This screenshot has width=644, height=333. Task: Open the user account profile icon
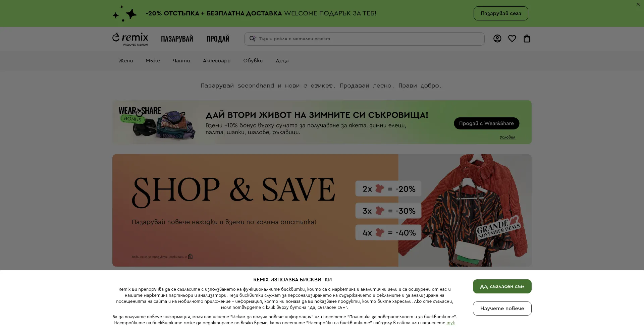coord(497,39)
